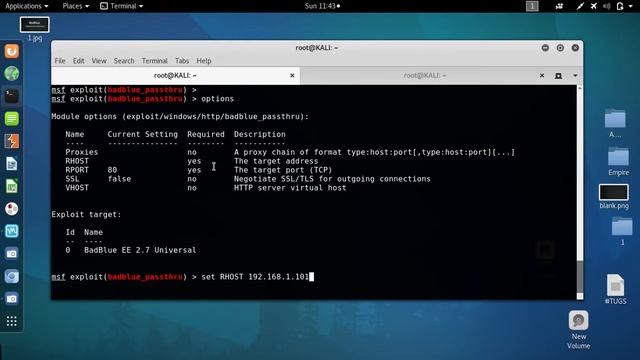Open the File menu in terminal
Screen dimensions: 640x360
(60, 61)
